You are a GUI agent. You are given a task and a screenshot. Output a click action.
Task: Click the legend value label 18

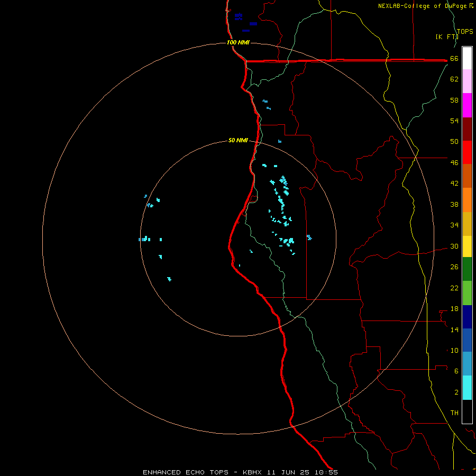[454, 309]
